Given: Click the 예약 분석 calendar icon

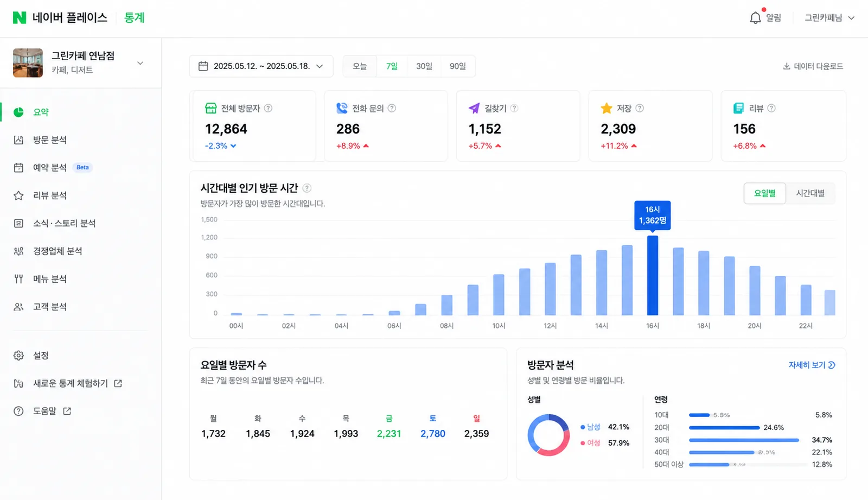Looking at the screenshot, I should (x=18, y=168).
